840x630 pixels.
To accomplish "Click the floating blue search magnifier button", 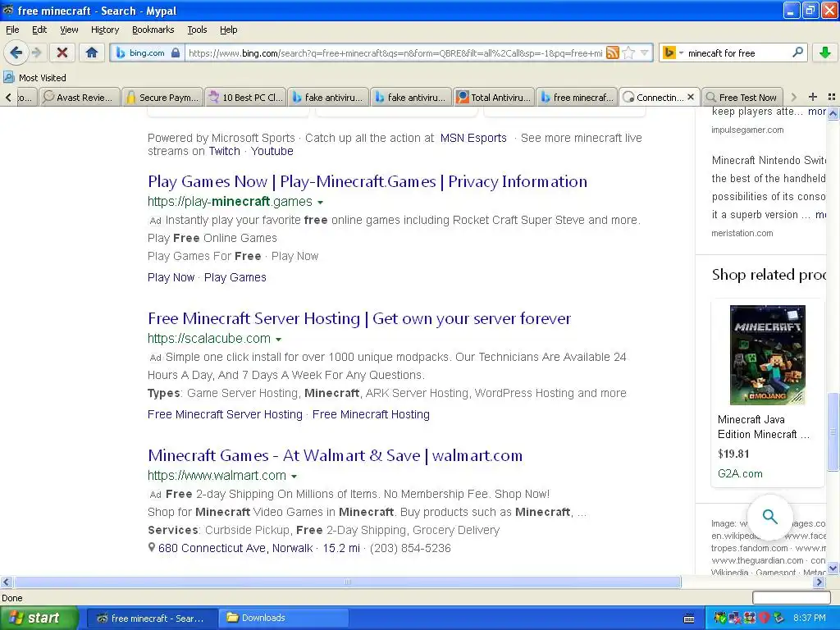I will [769, 517].
